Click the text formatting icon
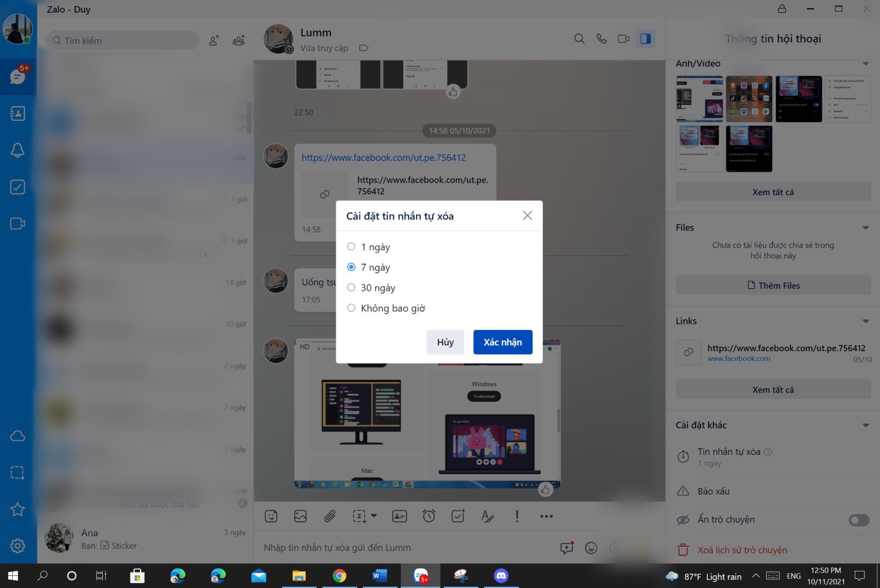 point(487,516)
